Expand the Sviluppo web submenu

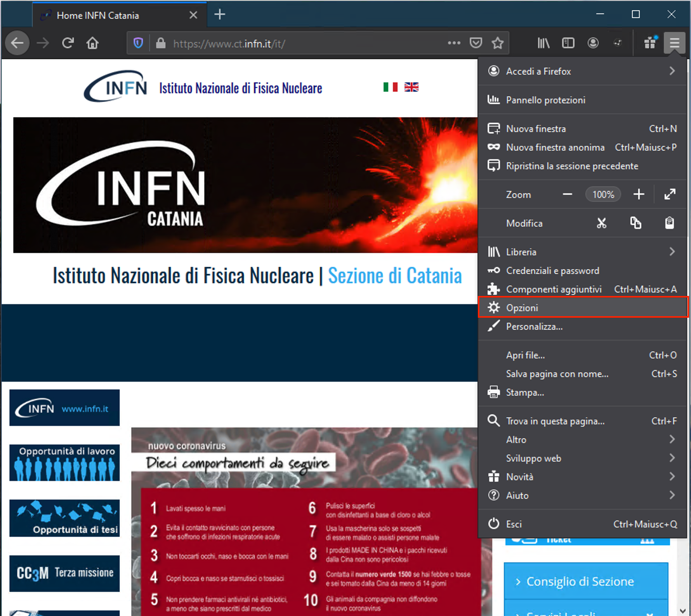click(x=582, y=458)
